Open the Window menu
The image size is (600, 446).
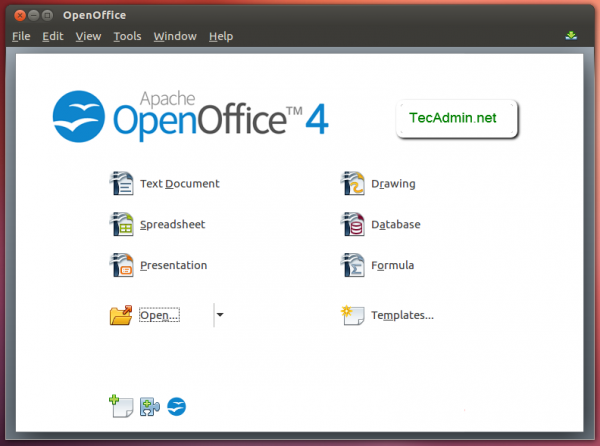pos(175,36)
